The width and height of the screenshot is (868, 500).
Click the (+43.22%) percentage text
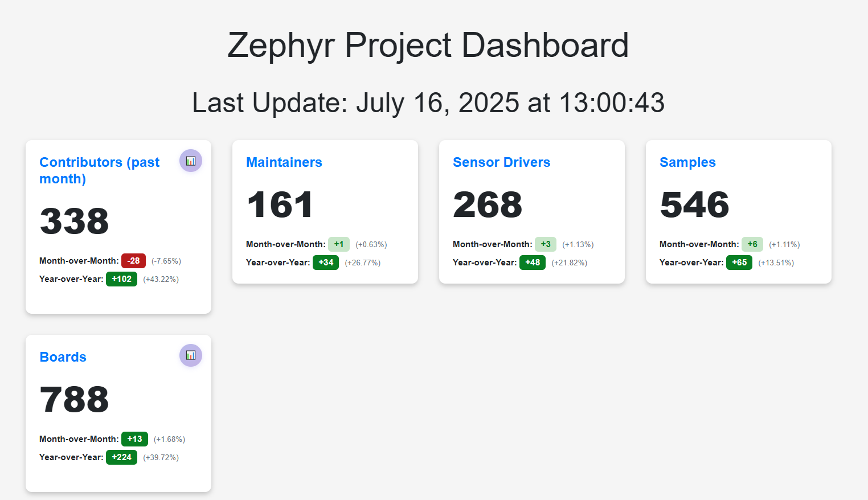161,280
